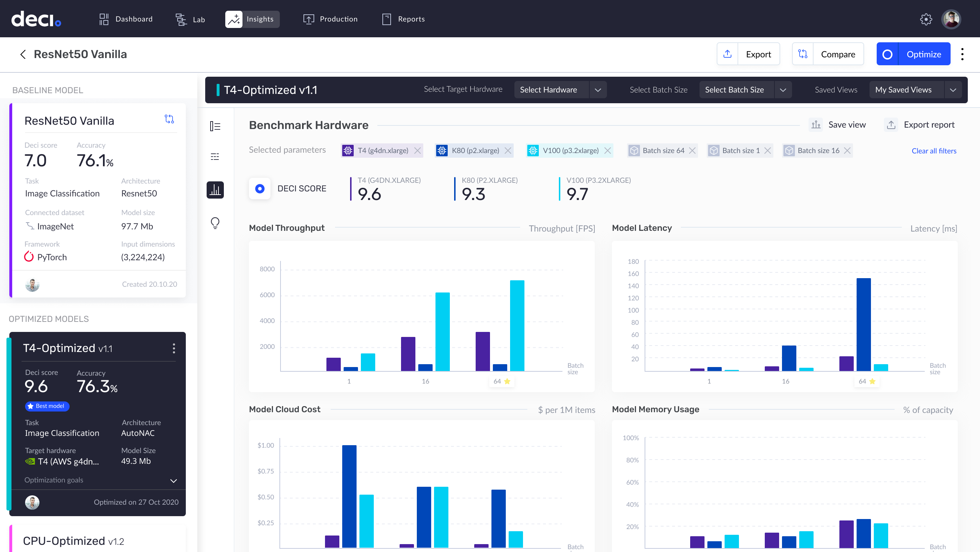Open the settings gear icon
Image resolution: width=980 pixels, height=552 pixels.
[925, 19]
